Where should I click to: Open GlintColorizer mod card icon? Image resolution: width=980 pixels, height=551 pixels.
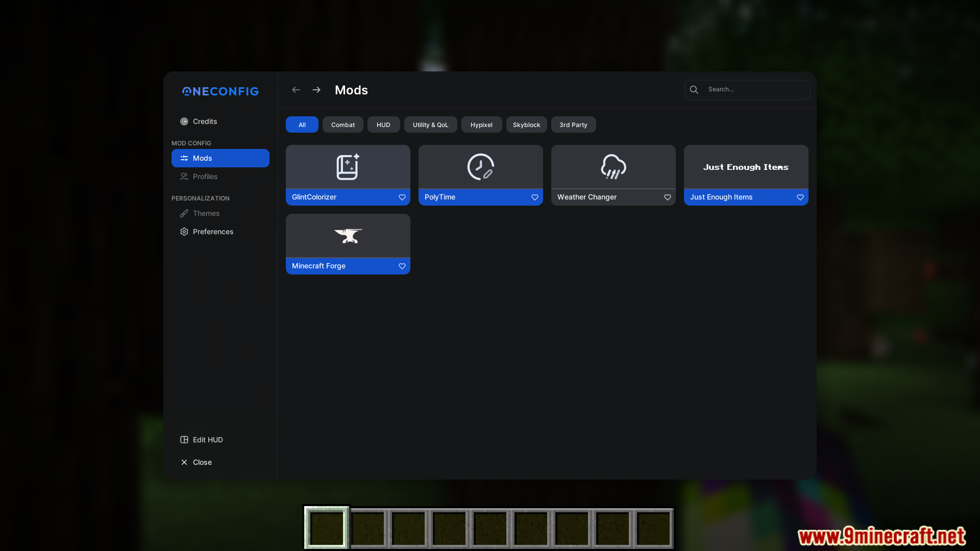348,167
